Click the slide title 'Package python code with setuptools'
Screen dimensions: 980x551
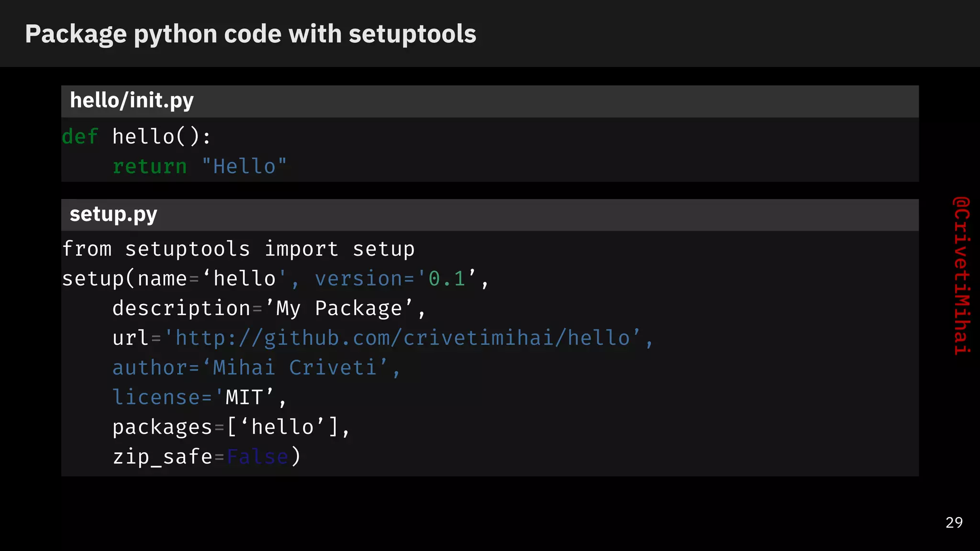tap(250, 34)
